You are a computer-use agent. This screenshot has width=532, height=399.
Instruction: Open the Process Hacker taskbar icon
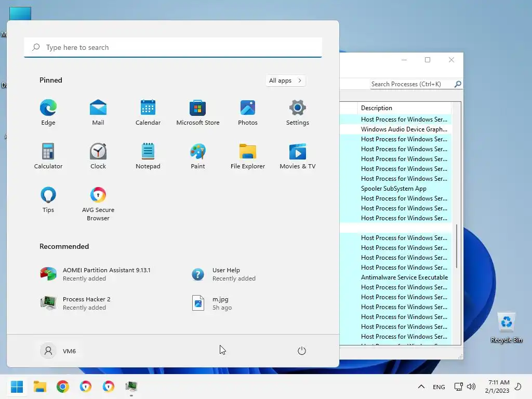[131, 387]
